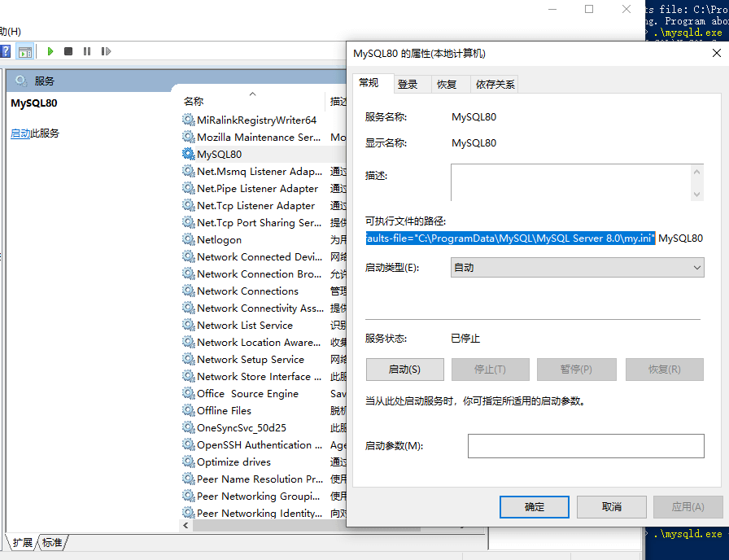Click the description box scroll down arrow
The image size is (729, 560).
click(x=696, y=194)
